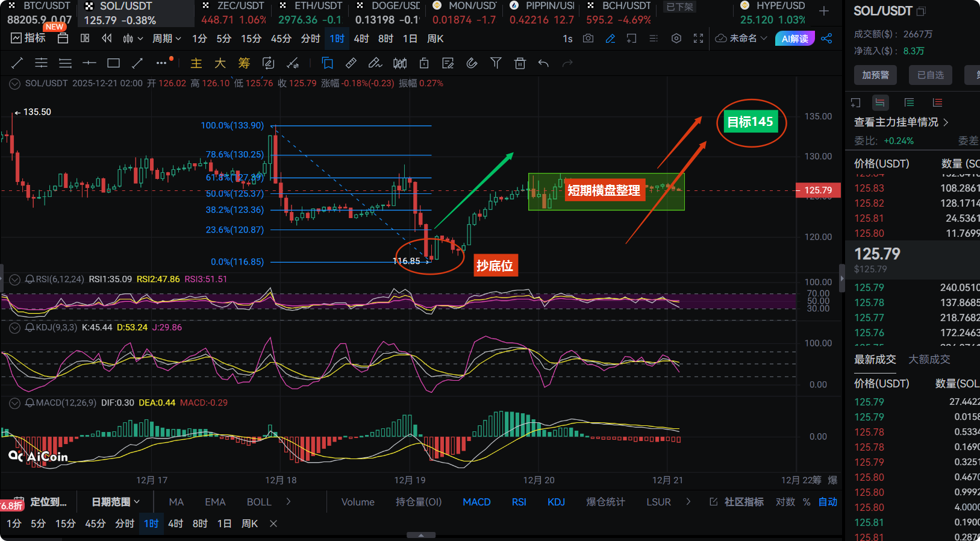Select the trend line drawing tool

[17, 63]
